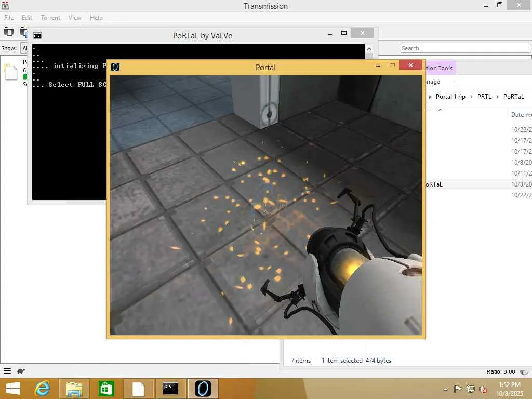Screen dimensions: 532x399
Task: Open the Edit menu in Transmission
Action: click(27, 18)
